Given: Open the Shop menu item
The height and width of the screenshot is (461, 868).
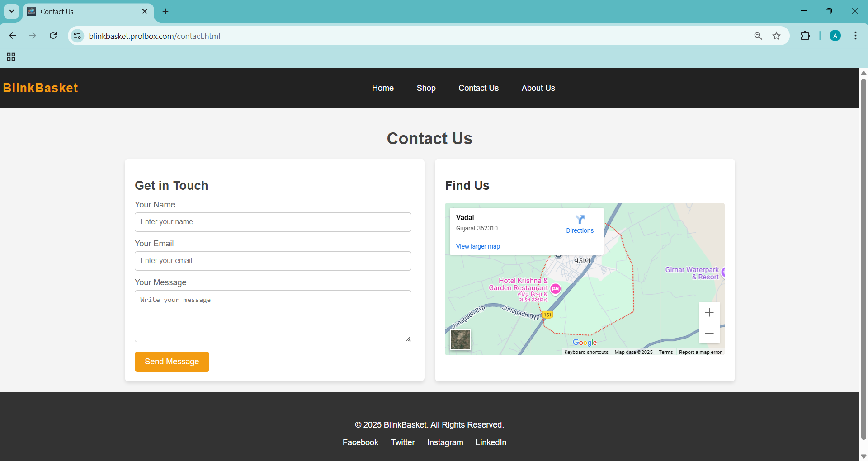Looking at the screenshot, I should (426, 88).
